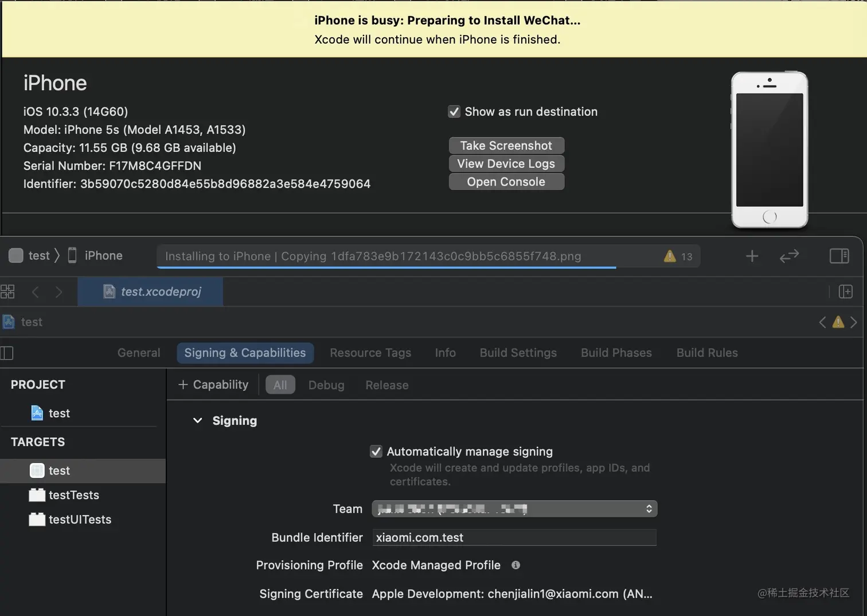Click the Serial Number text

[x=112, y=166]
